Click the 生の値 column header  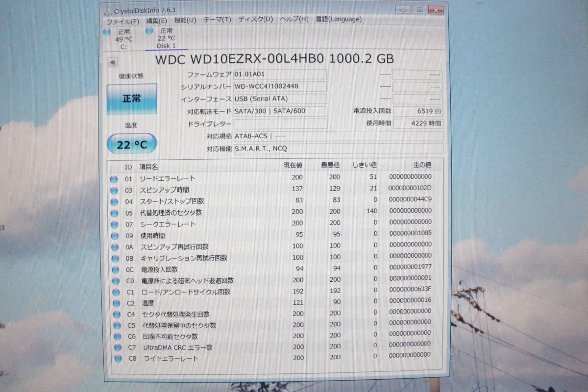[422, 165]
